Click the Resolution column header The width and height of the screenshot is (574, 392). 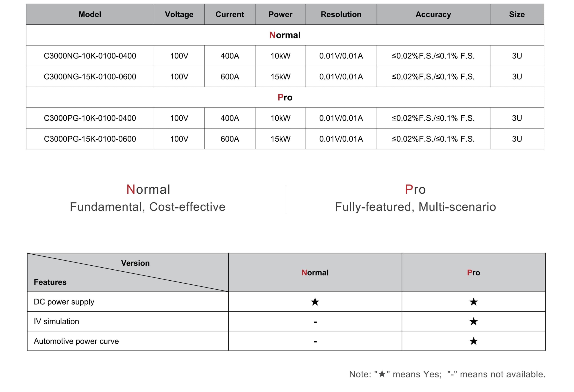(341, 14)
